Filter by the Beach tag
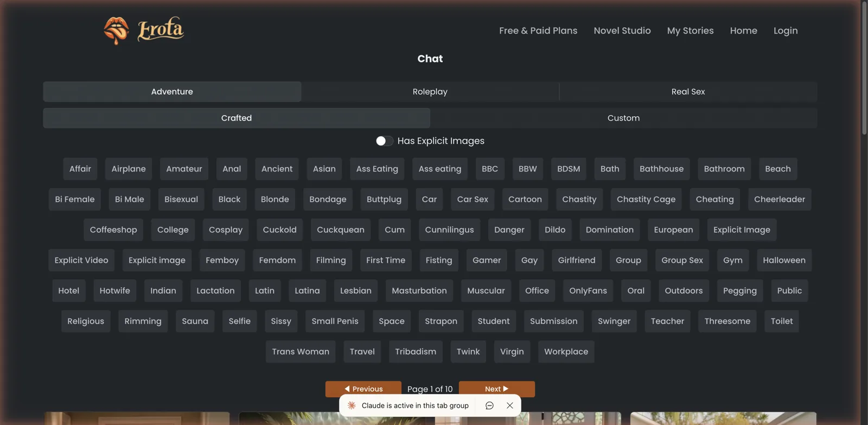The width and height of the screenshot is (868, 425). 777,169
